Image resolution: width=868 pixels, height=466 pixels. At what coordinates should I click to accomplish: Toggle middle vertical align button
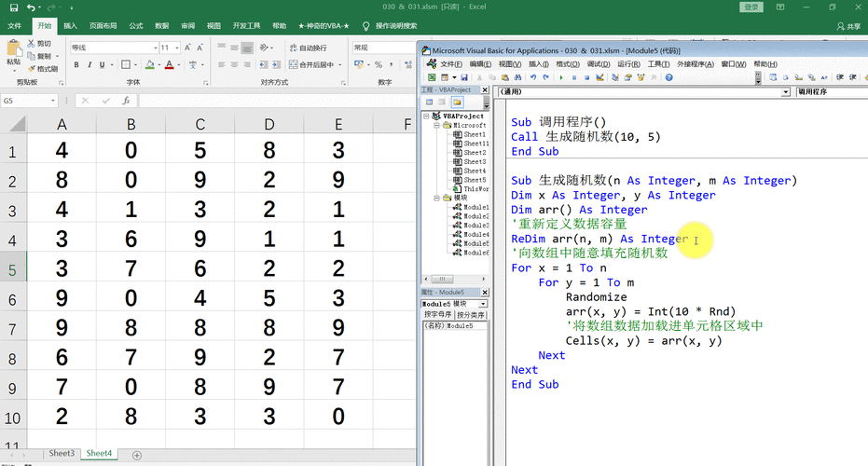pyautogui.click(x=234, y=48)
